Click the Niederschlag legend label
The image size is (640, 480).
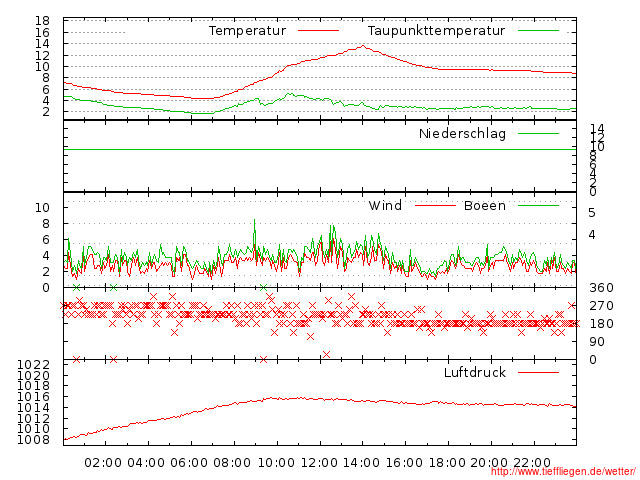tap(462, 134)
